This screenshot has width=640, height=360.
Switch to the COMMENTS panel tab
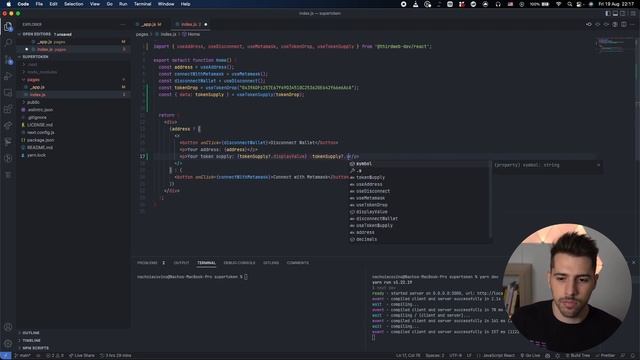click(x=298, y=263)
